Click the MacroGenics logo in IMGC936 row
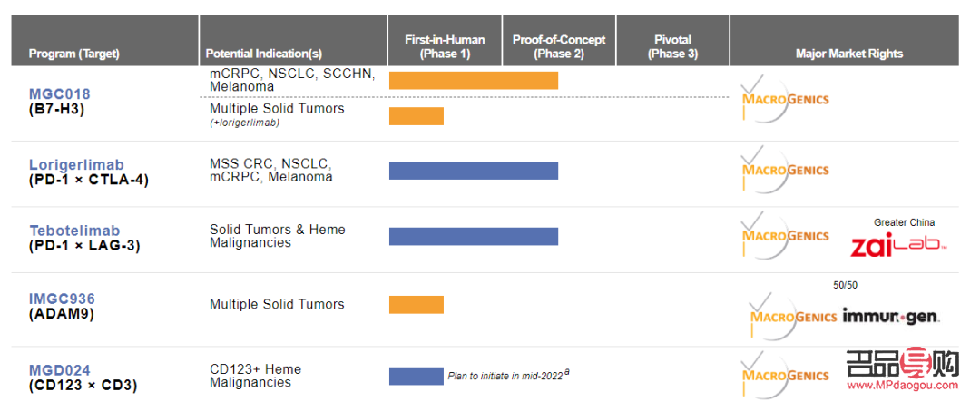This screenshot has width=980, height=412. [x=794, y=317]
